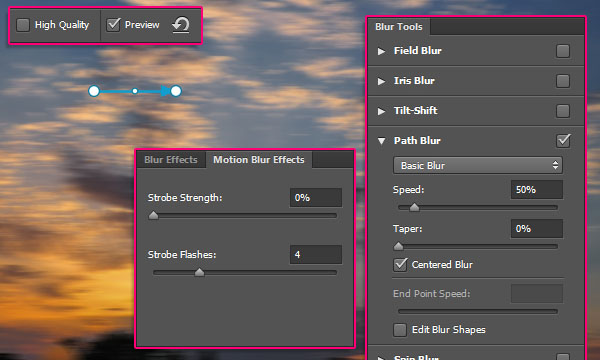The width and height of the screenshot is (600, 360).
Task: Select the path blur arrow end point
Action: [176, 91]
